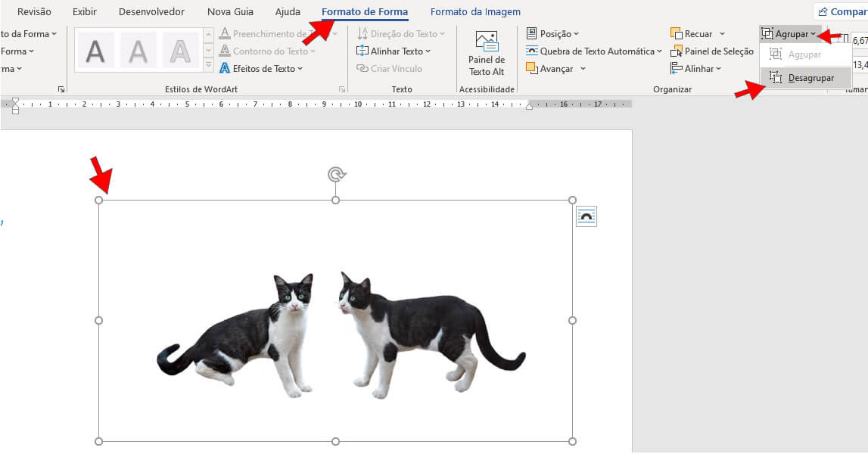Expand the cut-off 'to da Forma' dropdown
This screenshot has width=868, height=454.
tap(28, 34)
